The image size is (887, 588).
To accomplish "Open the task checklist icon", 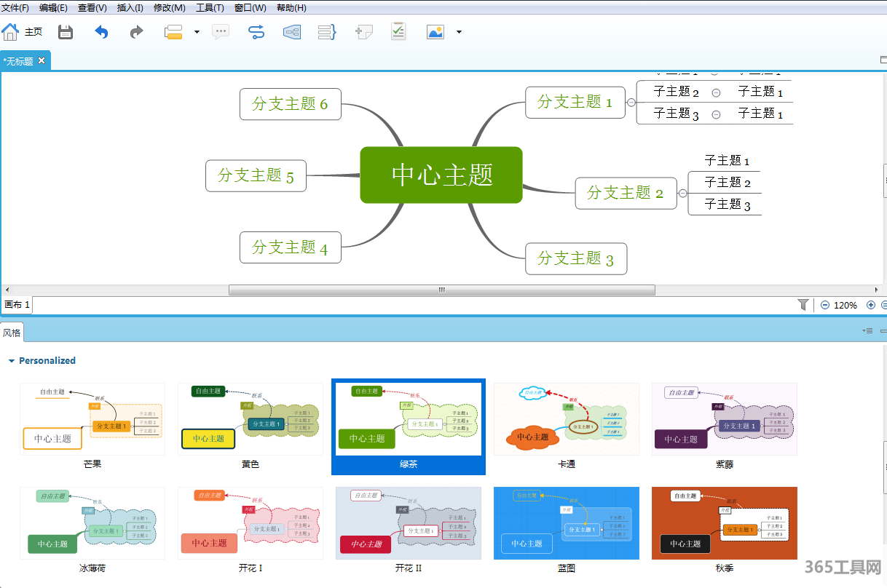I will 398,31.
